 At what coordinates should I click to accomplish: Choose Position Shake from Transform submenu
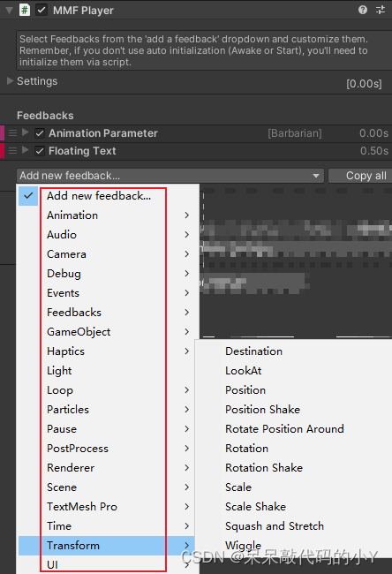pos(262,409)
